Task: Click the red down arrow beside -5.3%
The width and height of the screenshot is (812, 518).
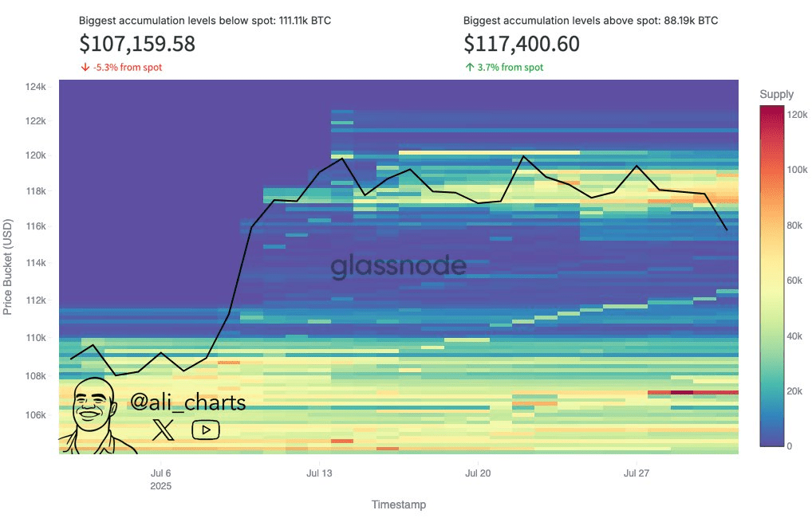Action: click(85, 67)
